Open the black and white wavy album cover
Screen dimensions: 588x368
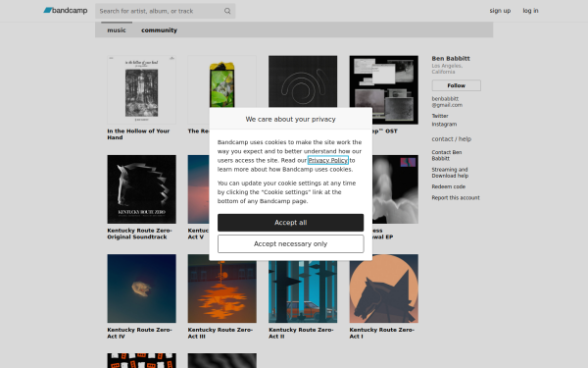pos(222,360)
